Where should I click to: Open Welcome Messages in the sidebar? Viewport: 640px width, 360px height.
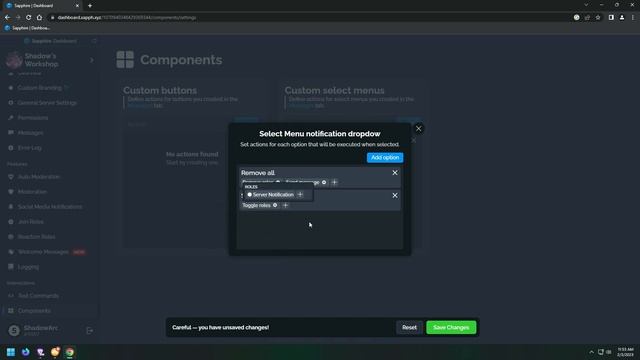click(43, 252)
